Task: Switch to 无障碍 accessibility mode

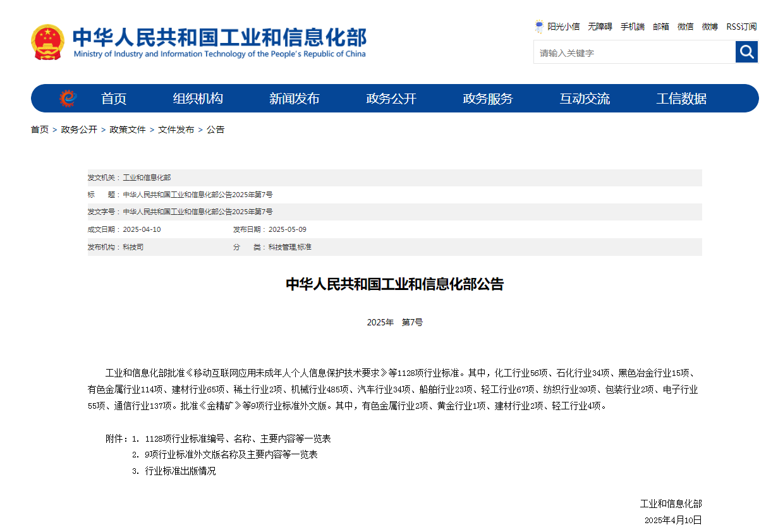Action: pos(600,27)
